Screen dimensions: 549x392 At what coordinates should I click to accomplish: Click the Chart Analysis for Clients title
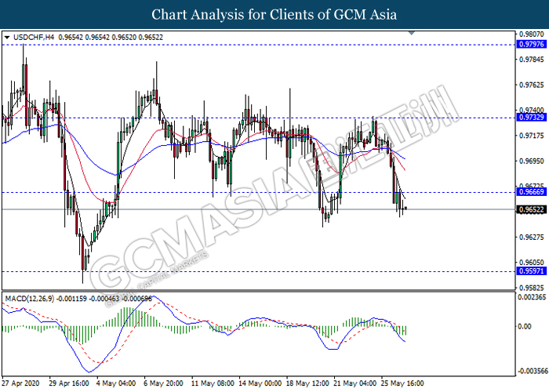(274, 14)
